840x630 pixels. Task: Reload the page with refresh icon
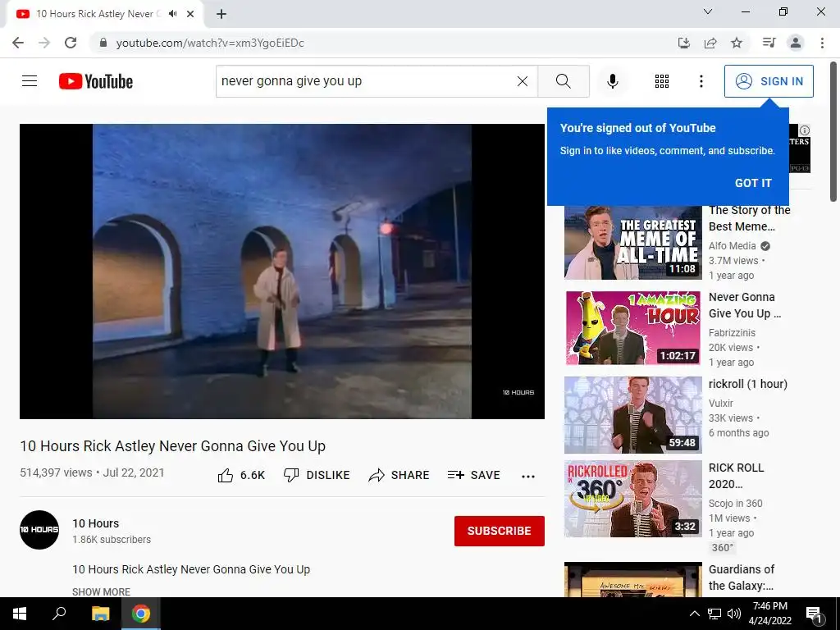[71, 43]
